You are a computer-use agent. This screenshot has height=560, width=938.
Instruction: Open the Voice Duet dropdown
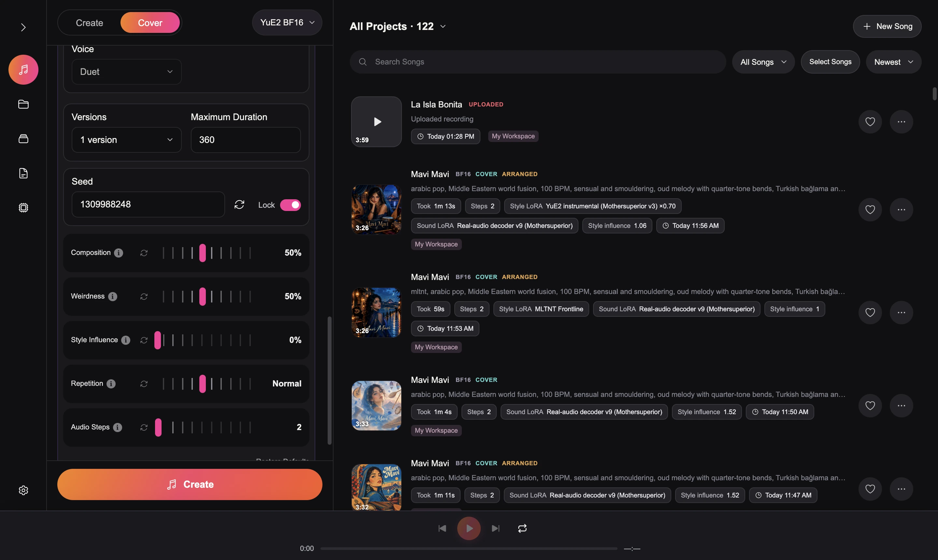coord(126,72)
